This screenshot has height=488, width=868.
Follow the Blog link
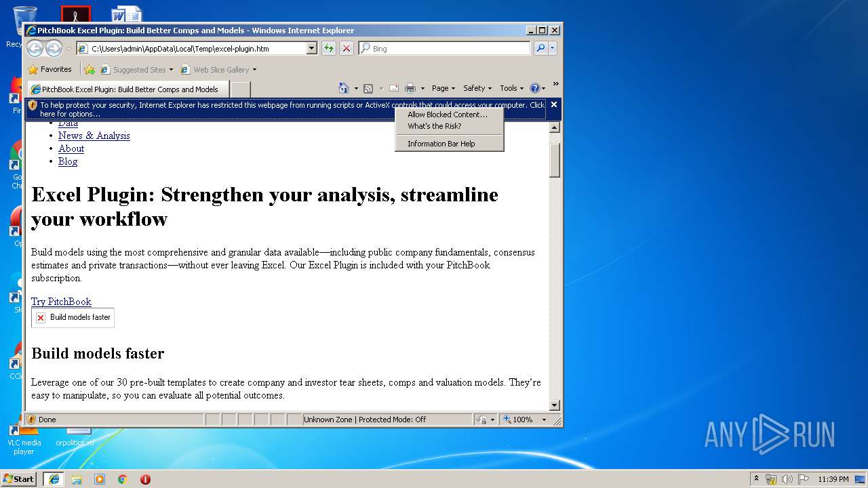click(68, 161)
